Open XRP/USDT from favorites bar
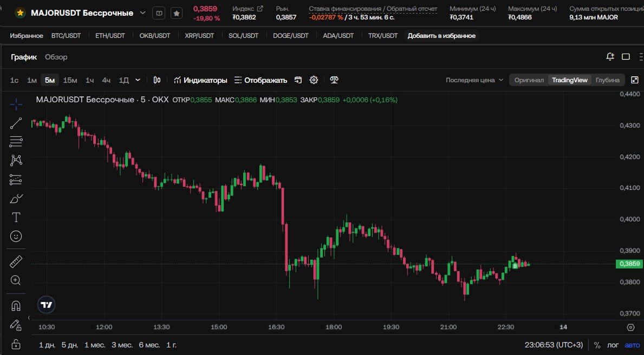The height and width of the screenshot is (355, 644). (x=199, y=36)
